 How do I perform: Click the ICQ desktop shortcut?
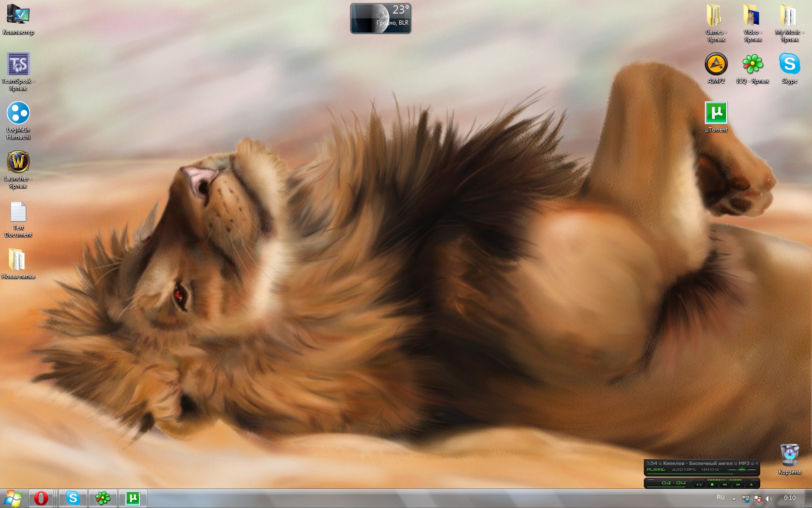(x=753, y=65)
